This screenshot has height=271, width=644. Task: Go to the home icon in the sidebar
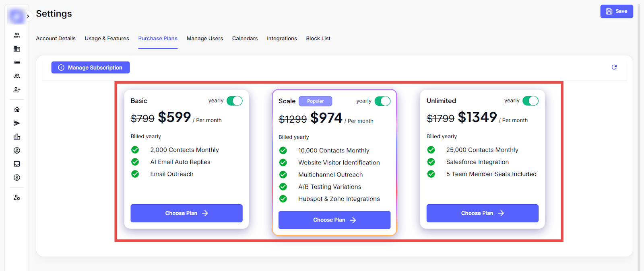pos(17,109)
